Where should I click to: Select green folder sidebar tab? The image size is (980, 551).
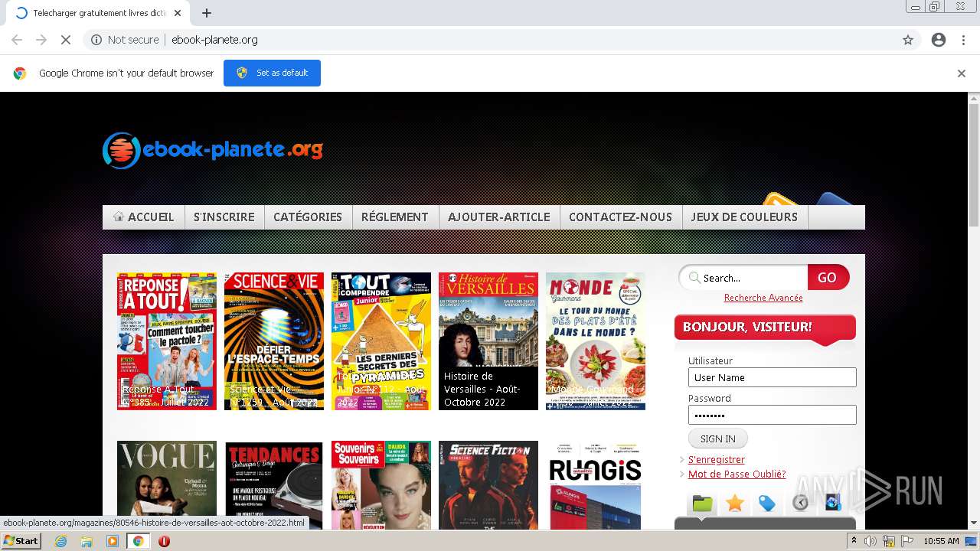702,503
